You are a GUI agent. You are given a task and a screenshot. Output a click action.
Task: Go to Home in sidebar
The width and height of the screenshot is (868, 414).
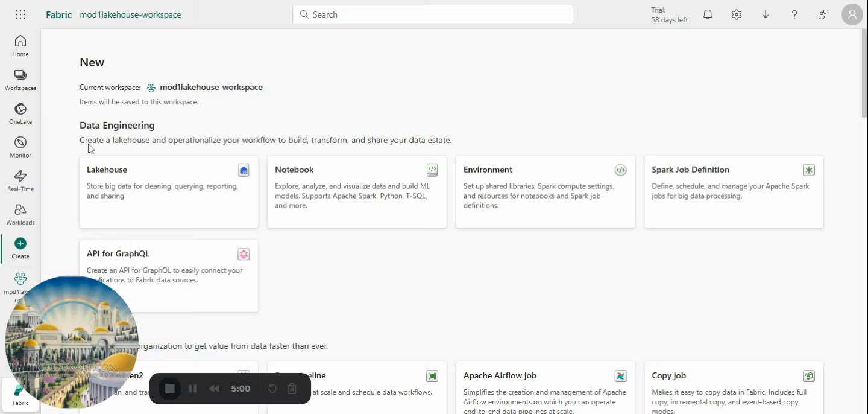point(20,45)
